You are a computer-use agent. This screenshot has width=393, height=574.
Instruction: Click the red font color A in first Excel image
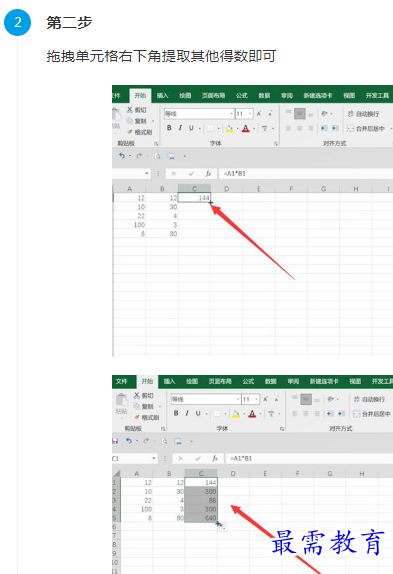pos(246,128)
